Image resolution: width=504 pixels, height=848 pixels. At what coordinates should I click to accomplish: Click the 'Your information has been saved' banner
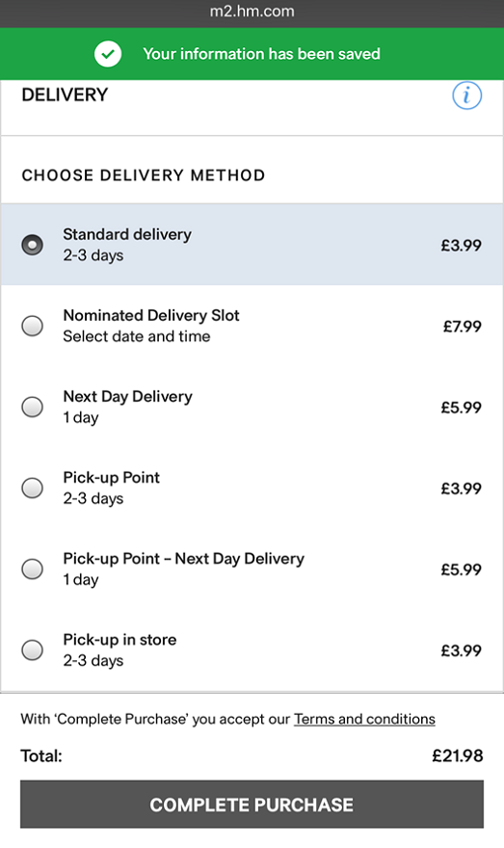252,54
